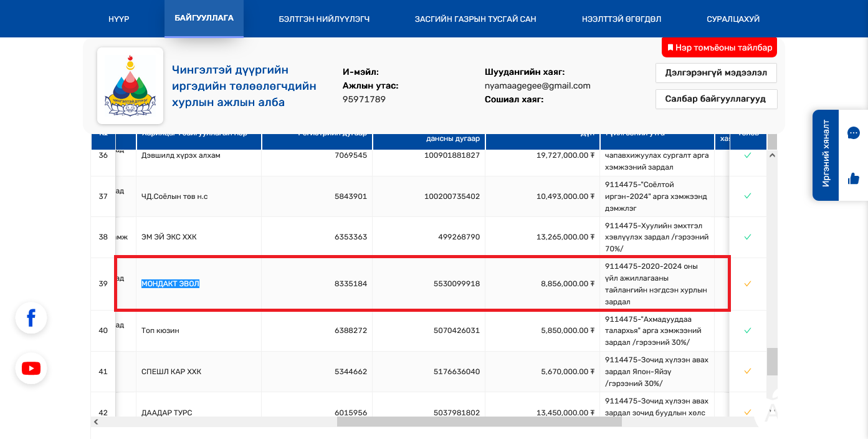Click the Хуулийн эмхтгэл хэвлүүлэх зардал description
The width and height of the screenshot is (868, 439).
[657, 237]
